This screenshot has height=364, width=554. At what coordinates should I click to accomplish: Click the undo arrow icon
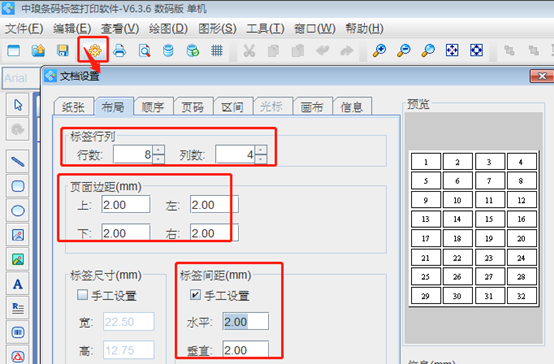pyautogui.click(x=322, y=51)
